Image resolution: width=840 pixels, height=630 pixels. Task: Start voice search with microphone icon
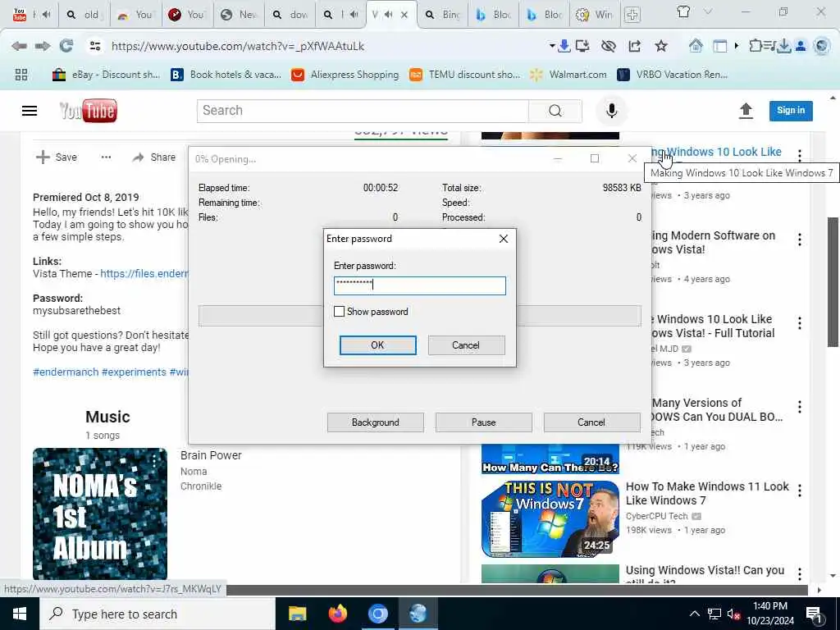click(x=611, y=111)
